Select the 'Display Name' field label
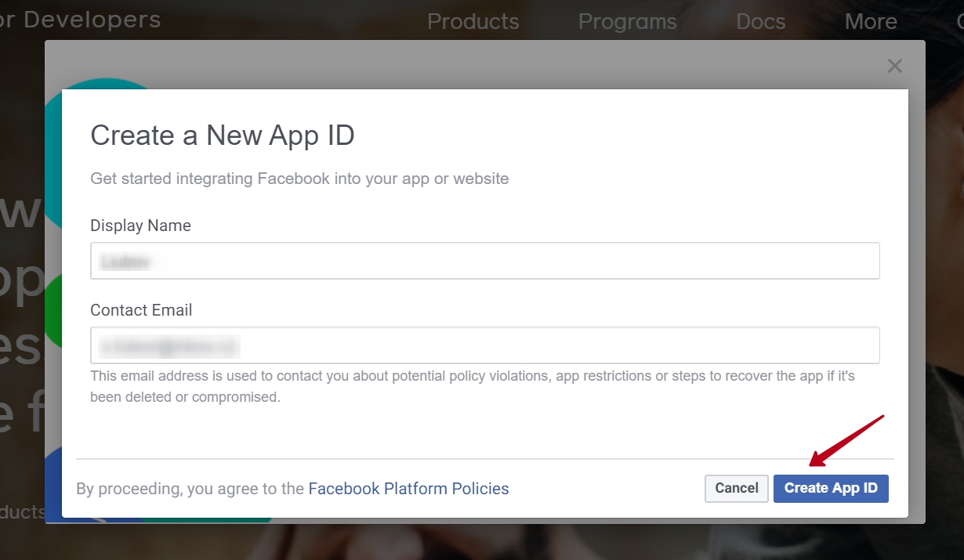The width and height of the screenshot is (964, 560). [140, 226]
